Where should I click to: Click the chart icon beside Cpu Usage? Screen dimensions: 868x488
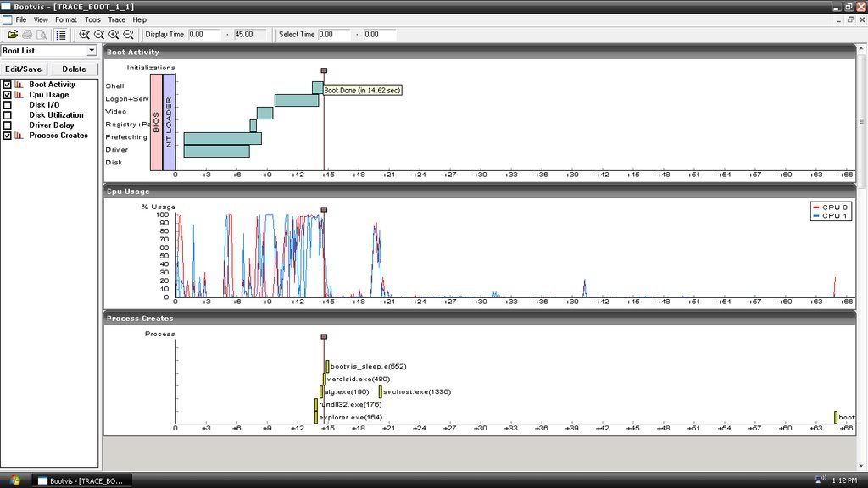pos(19,95)
